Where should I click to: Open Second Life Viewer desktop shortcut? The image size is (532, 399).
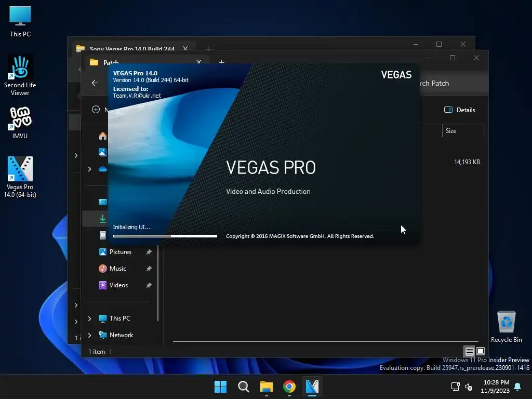20,75
